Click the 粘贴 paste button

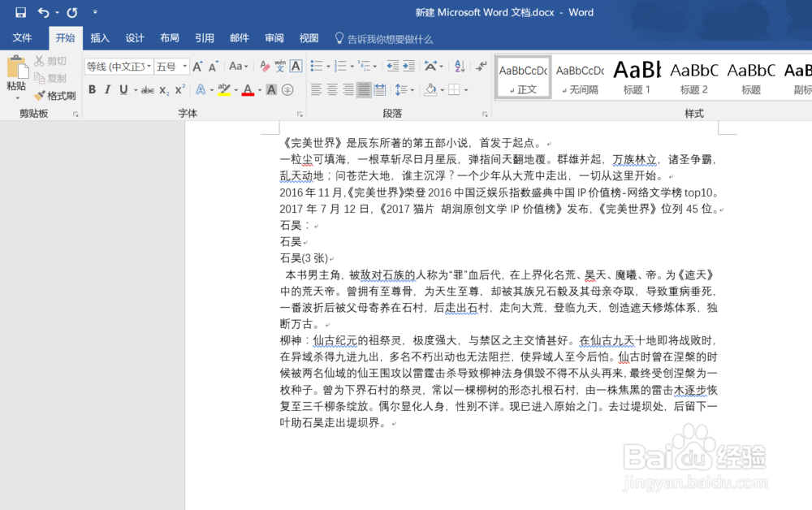pos(16,74)
